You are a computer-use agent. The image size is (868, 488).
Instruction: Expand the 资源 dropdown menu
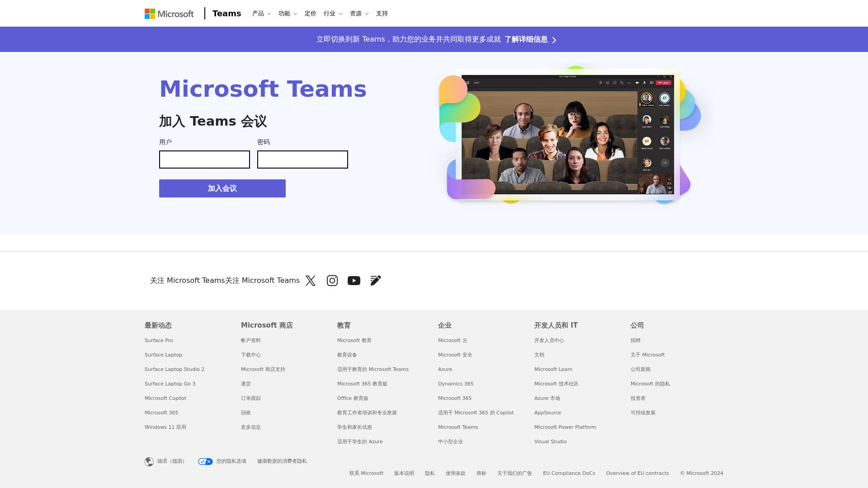(x=359, y=14)
